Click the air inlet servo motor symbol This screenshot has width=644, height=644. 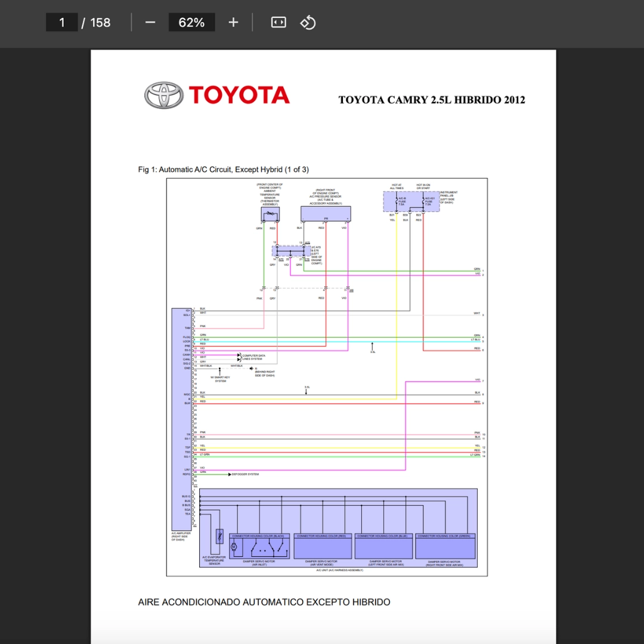click(234, 546)
